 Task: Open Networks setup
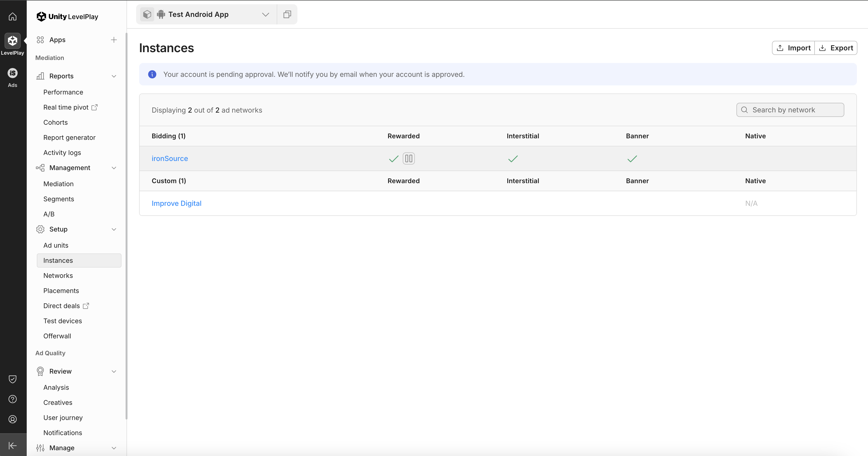58,276
